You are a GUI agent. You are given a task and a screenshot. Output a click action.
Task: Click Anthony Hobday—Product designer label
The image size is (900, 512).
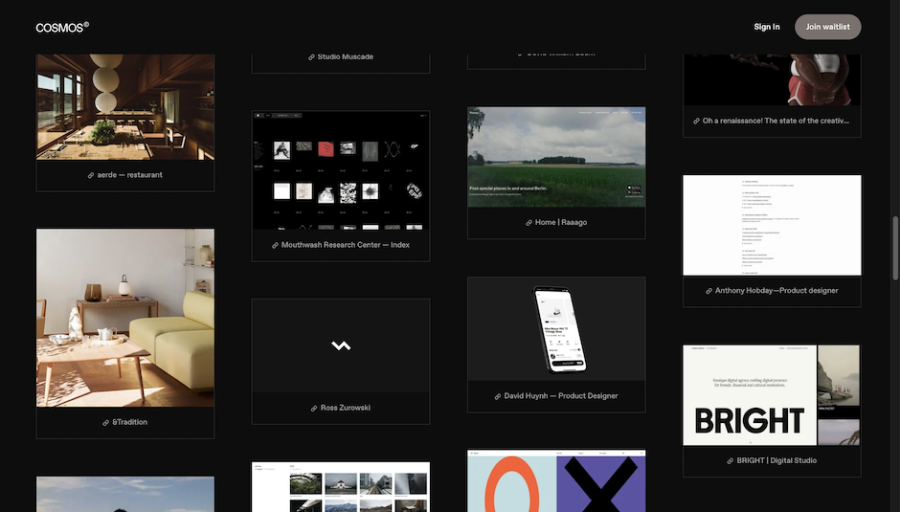point(777,291)
